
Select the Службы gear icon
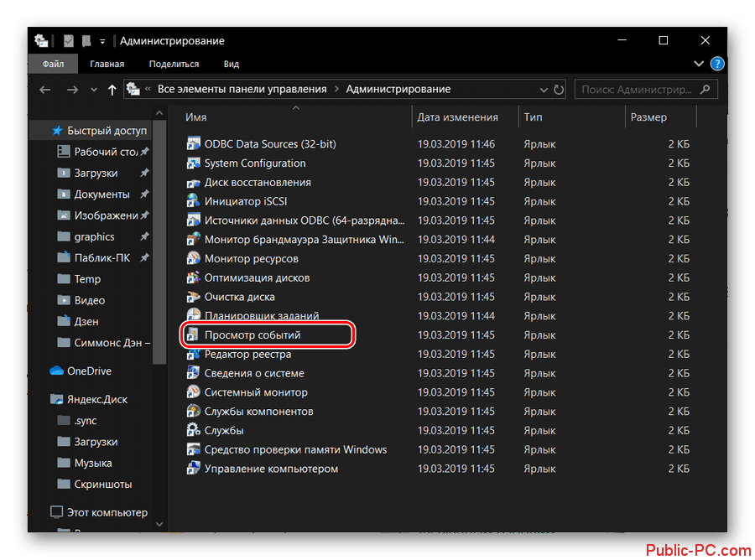click(x=193, y=431)
